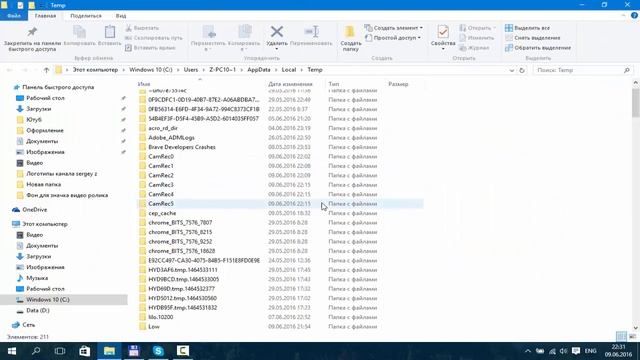Viewport: 640px width, 360px height.
Task: Click the Properties (Свойства) icon
Action: pyautogui.click(x=443, y=32)
